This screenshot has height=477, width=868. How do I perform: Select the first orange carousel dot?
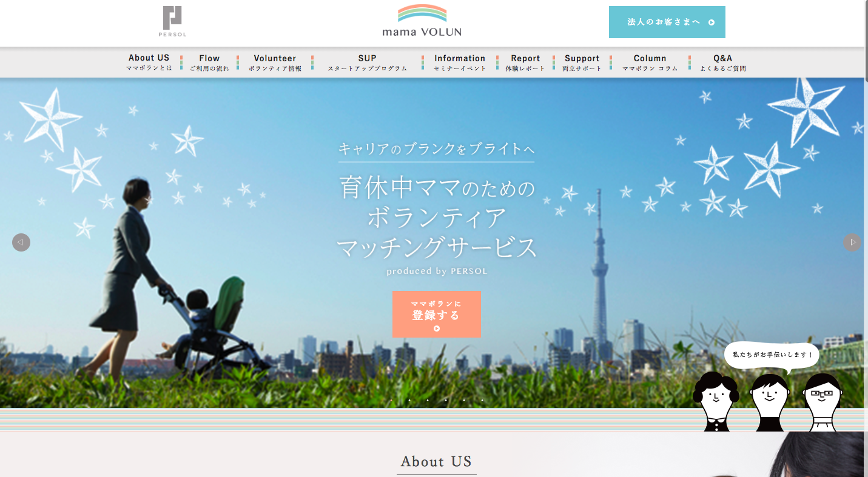coord(391,400)
